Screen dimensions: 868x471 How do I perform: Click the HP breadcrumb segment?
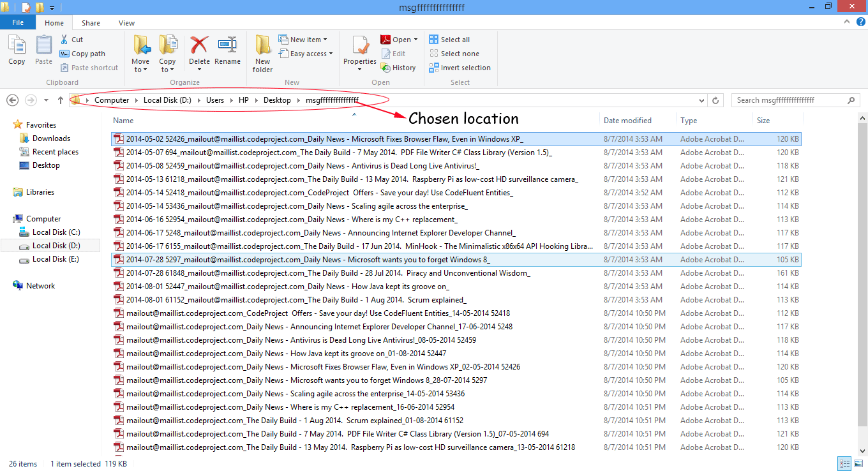pos(244,100)
